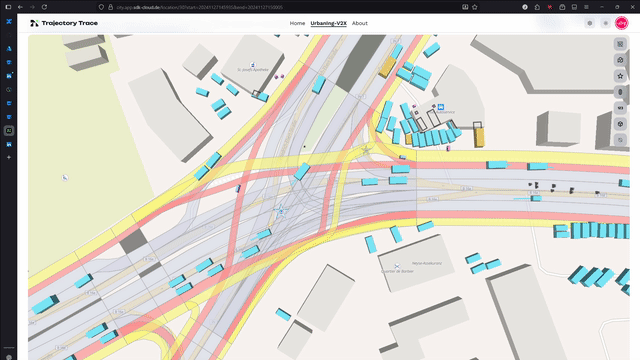The image size is (640, 360).
Task: Select the blue vehicle at intersection center
Action: 302,171
